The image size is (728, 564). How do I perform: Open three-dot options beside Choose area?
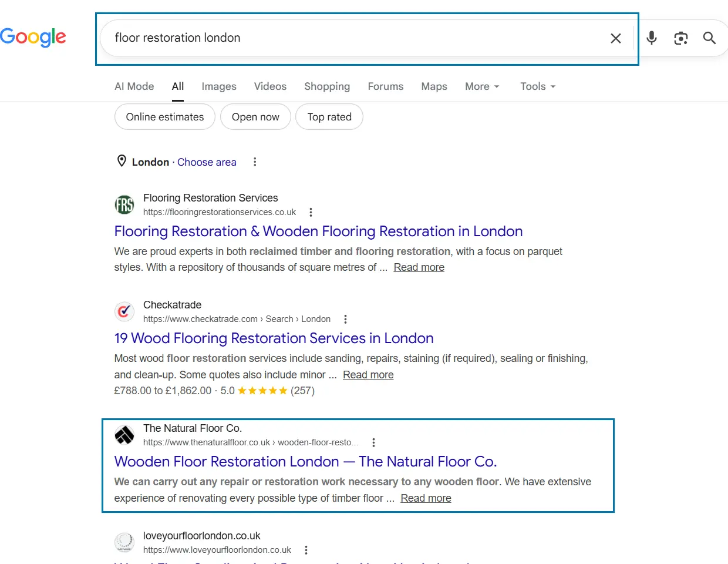255,162
